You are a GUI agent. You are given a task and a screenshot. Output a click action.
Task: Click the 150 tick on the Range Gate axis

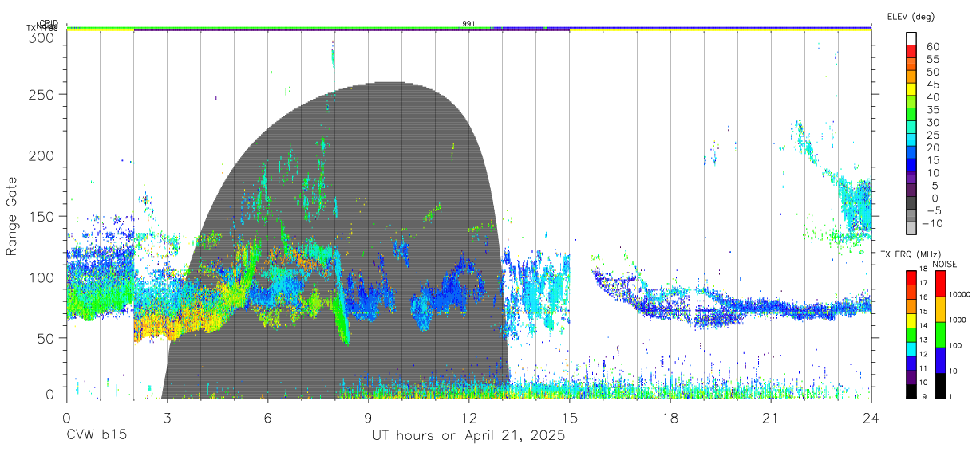[x=40, y=216]
